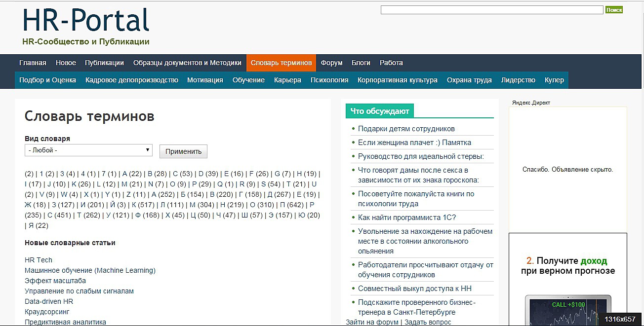This screenshot has height=326, width=644.
Task: Go to Публикации in the main menu
Action: pos(104,63)
